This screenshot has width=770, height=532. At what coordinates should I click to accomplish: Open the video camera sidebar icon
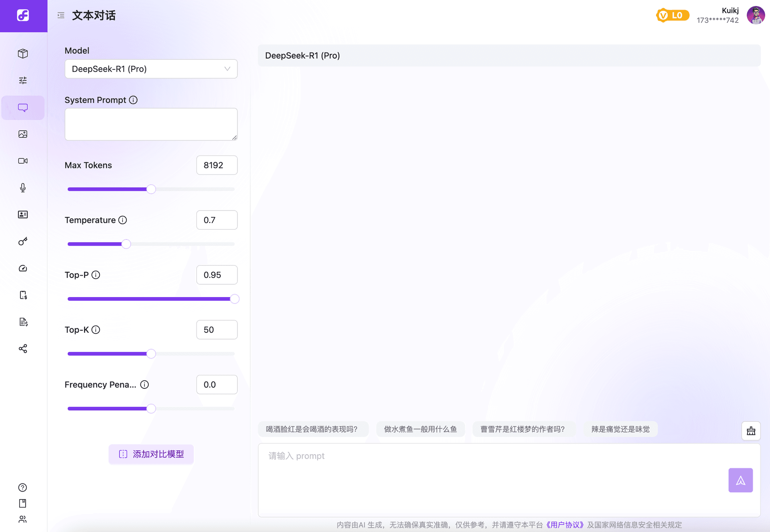point(23,161)
